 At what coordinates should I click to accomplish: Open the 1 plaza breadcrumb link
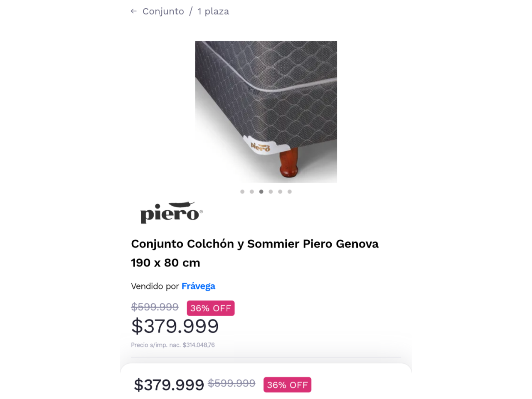(213, 11)
